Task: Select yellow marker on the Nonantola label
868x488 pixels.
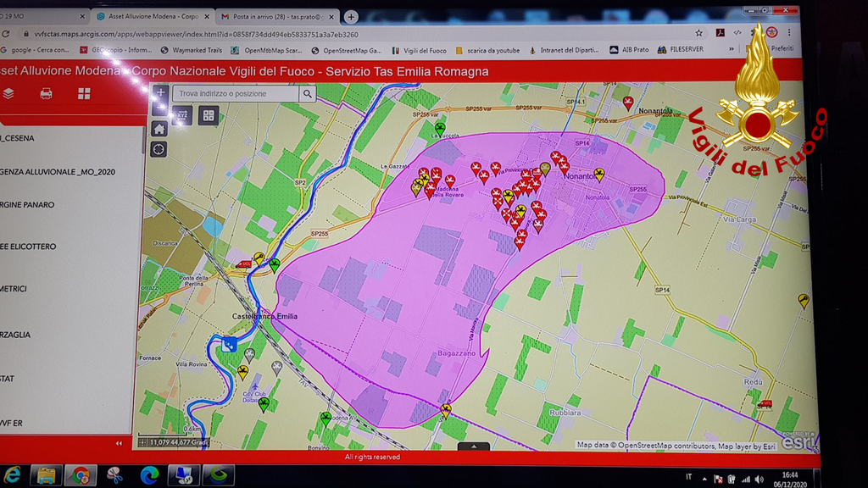Action: tap(599, 175)
